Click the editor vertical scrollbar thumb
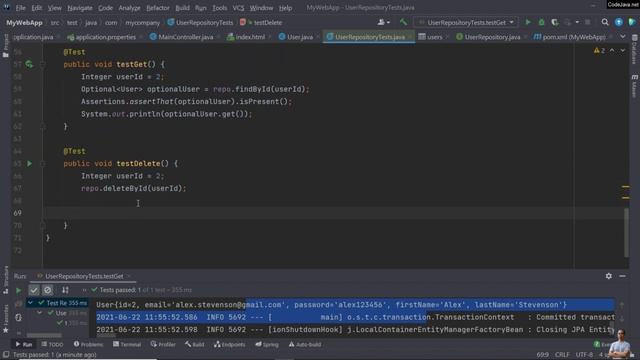The image size is (640, 360). click(x=626, y=232)
